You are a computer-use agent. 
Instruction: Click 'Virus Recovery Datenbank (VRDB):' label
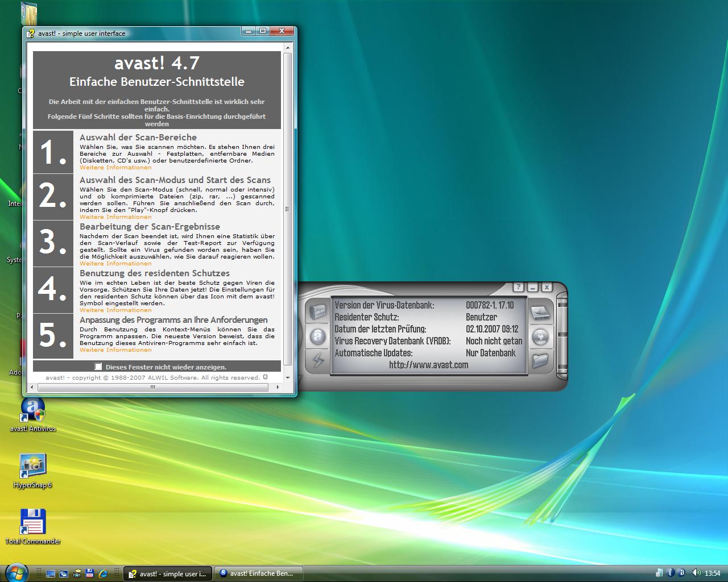click(x=393, y=341)
